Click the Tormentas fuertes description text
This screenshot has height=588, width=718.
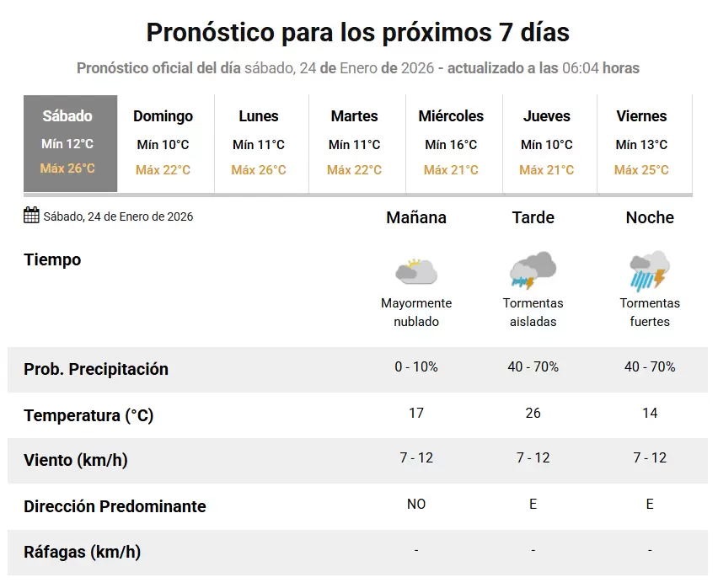tap(650, 312)
